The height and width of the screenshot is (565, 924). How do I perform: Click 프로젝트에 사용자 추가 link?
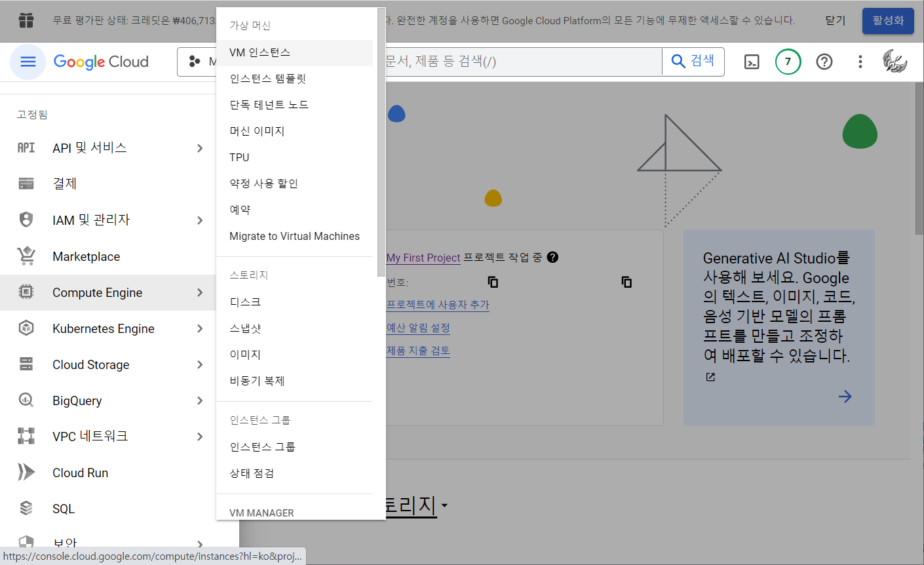point(438,305)
